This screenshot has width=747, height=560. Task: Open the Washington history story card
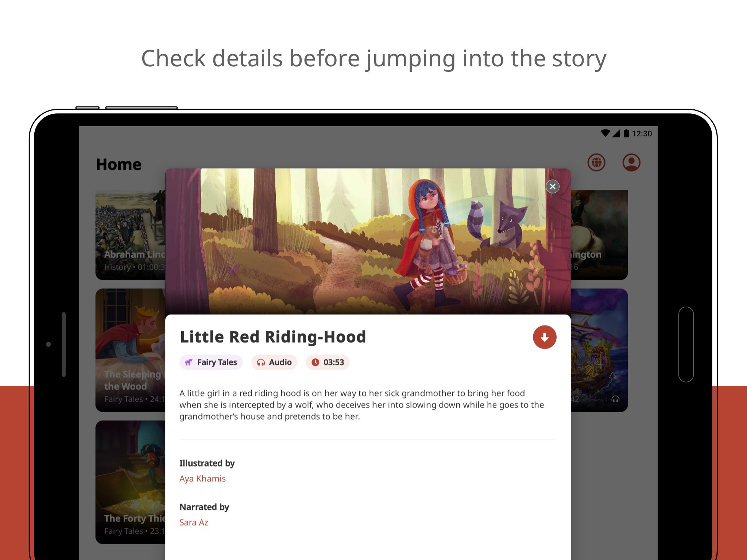pyautogui.click(x=599, y=235)
